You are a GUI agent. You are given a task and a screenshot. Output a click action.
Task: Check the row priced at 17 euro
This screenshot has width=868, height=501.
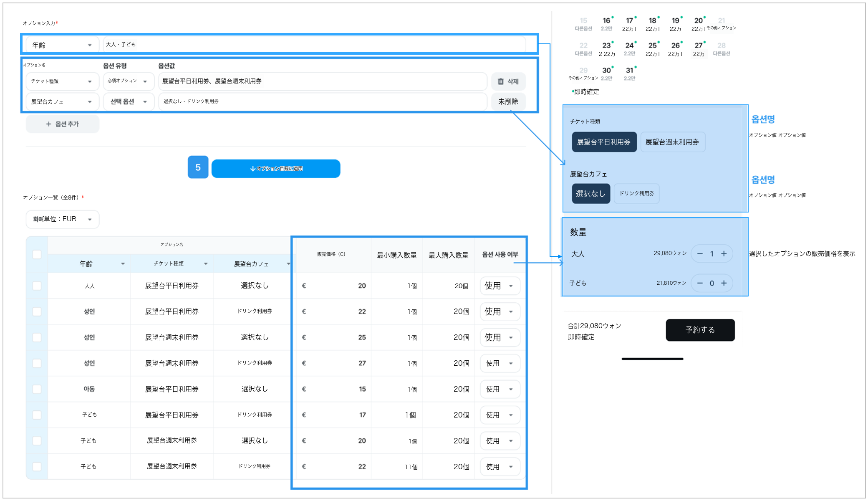click(x=37, y=415)
